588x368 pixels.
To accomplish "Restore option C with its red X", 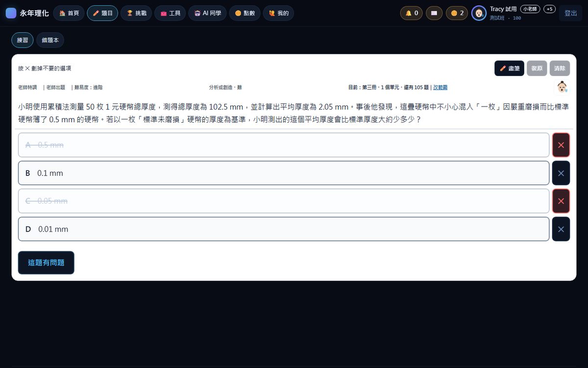I will click(561, 201).
